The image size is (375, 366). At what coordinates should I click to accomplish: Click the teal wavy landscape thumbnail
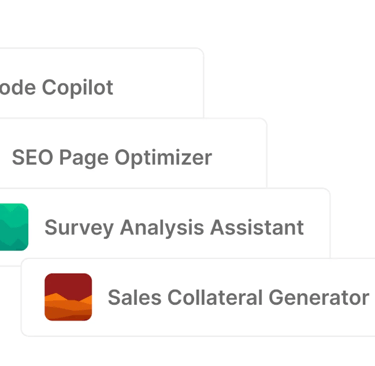pos(14,227)
